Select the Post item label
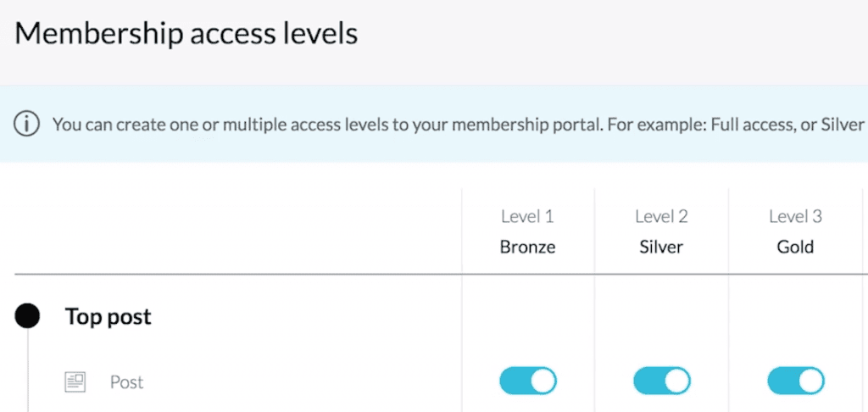 coord(127,382)
